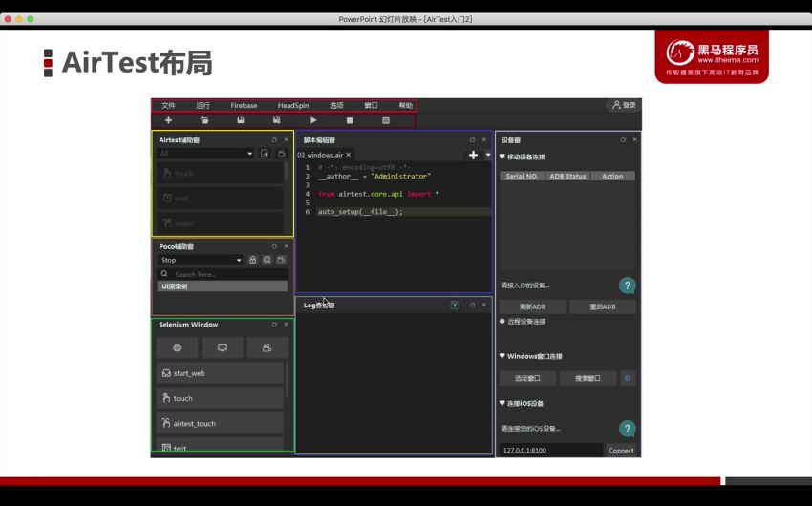Open the All dropdown in Airtest panel
The image size is (812, 506).
click(x=206, y=153)
